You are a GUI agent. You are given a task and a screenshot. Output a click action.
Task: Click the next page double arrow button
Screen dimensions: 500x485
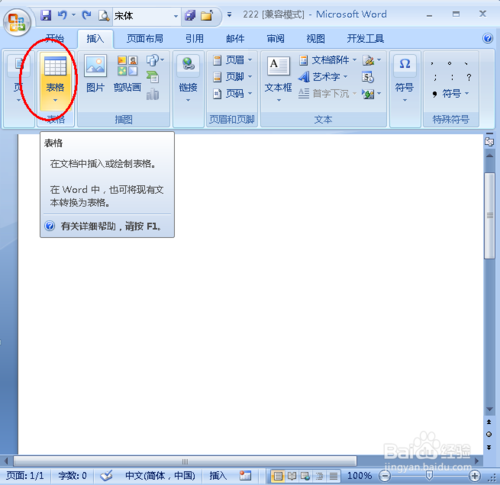point(489,447)
